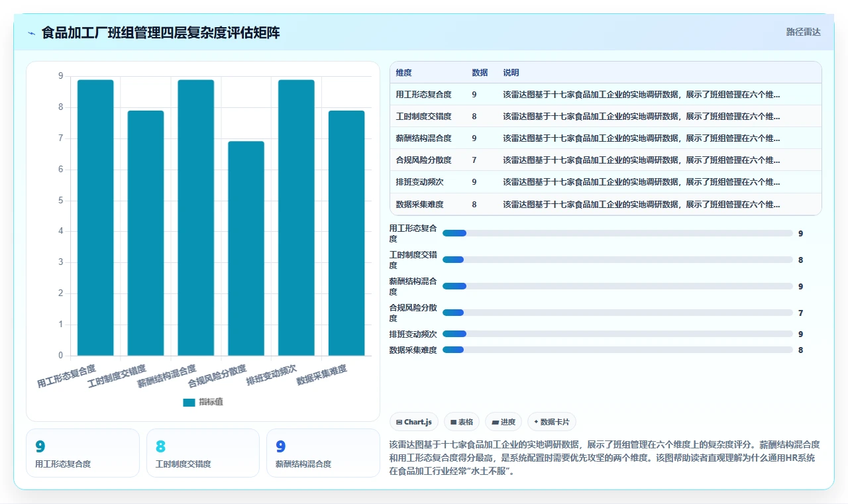Click value 7 in 合规风险分散度 table row
Image resolution: width=848 pixels, height=504 pixels.
tap(474, 160)
